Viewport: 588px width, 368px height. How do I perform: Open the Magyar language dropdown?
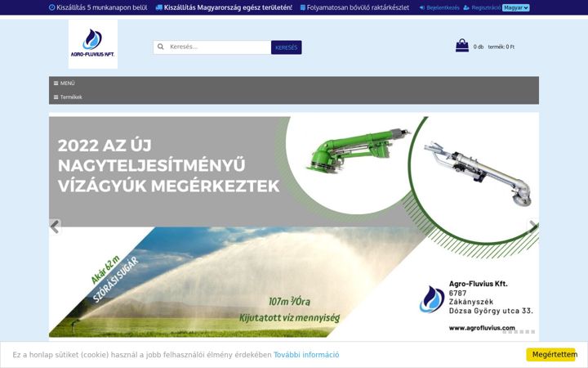tap(515, 7)
